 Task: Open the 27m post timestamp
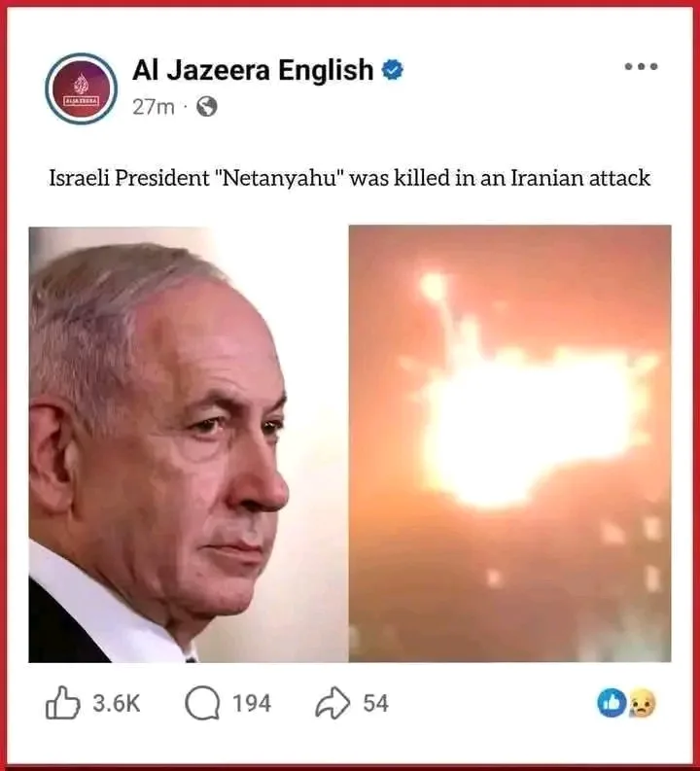tap(154, 107)
